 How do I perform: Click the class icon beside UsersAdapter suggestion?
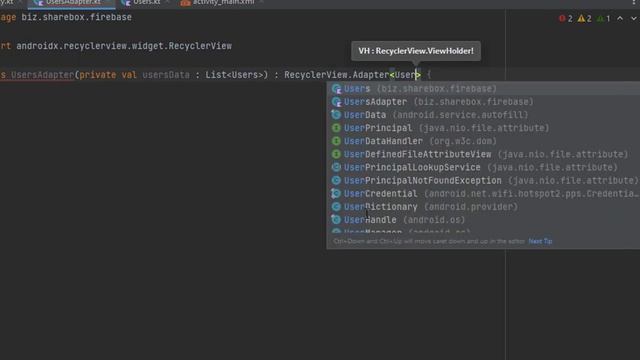pos(336,102)
